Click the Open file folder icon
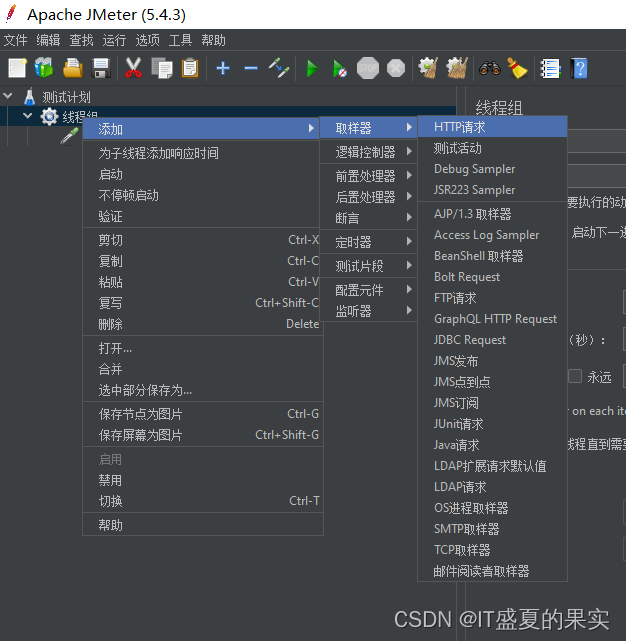This screenshot has width=626, height=641. click(x=73, y=68)
